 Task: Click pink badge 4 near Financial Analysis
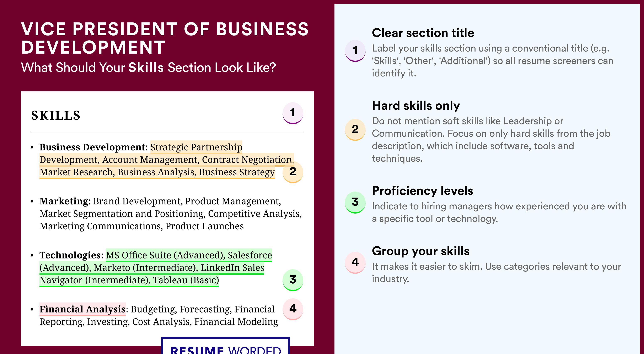(x=293, y=309)
